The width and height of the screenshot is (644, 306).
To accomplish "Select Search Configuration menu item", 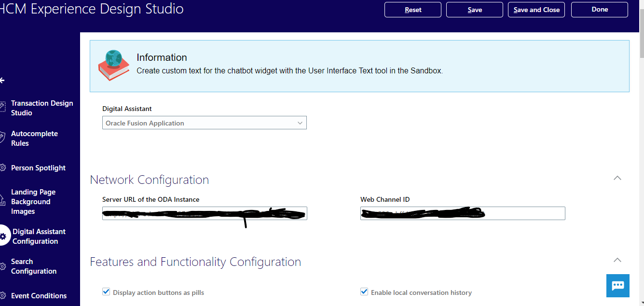I will [34, 266].
